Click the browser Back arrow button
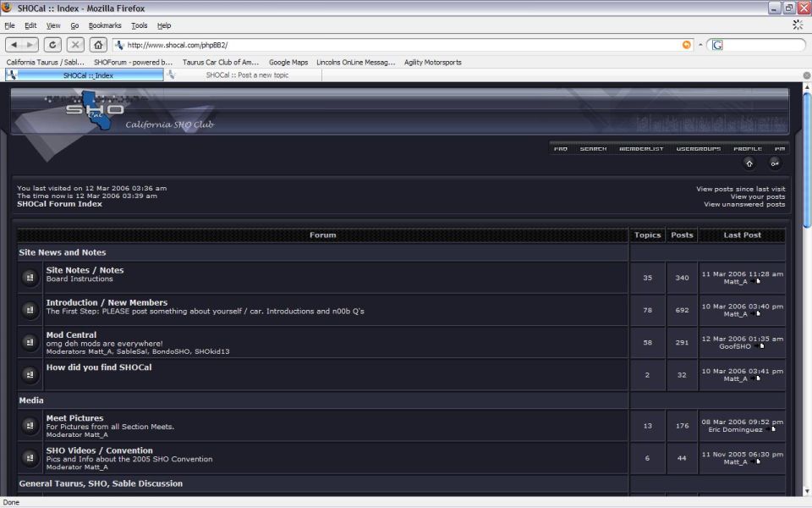Viewport: 812px width, 508px height. [14, 45]
